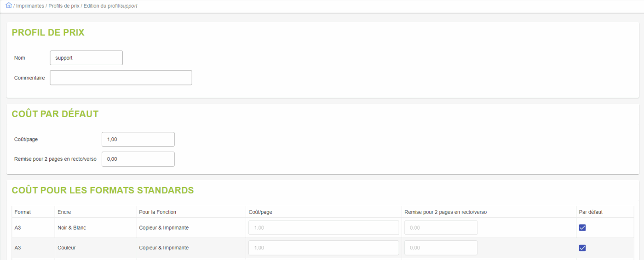Click the Encre column header
Screen dimensions: 644x260
tap(64, 212)
